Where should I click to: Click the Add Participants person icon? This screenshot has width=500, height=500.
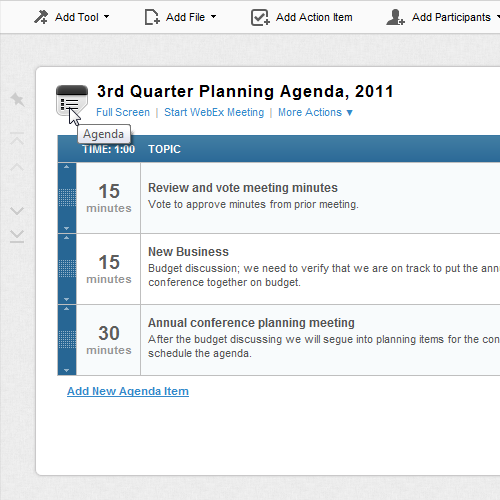[395, 17]
